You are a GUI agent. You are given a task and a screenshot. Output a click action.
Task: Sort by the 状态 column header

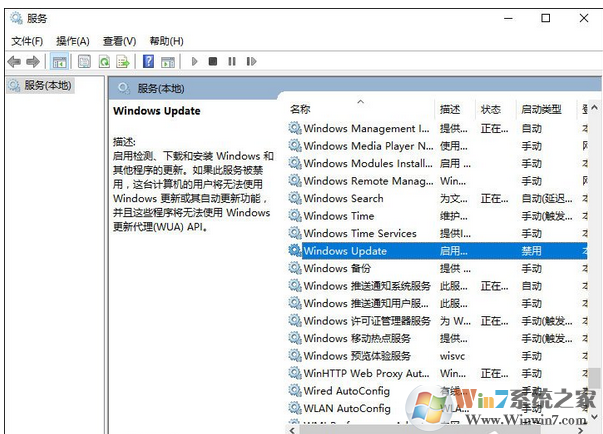point(491,110)
